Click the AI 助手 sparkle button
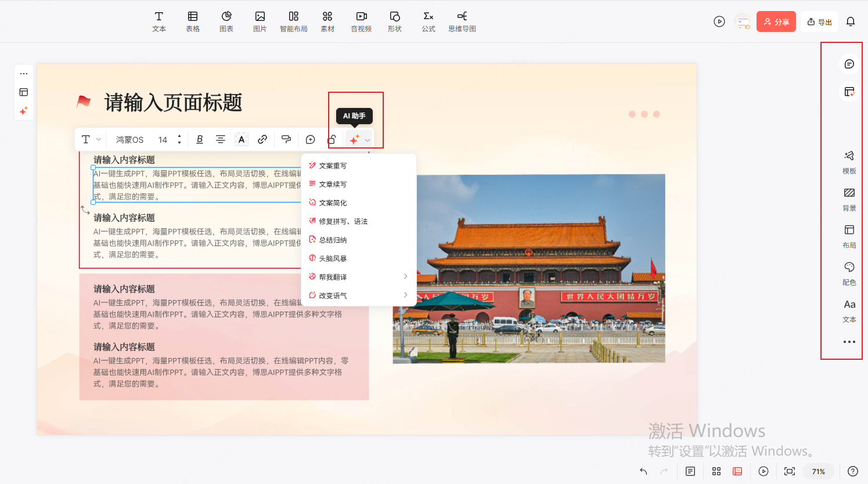Image resolution: width=868 pixels, height=484 pixels. (x=354, y=139)
